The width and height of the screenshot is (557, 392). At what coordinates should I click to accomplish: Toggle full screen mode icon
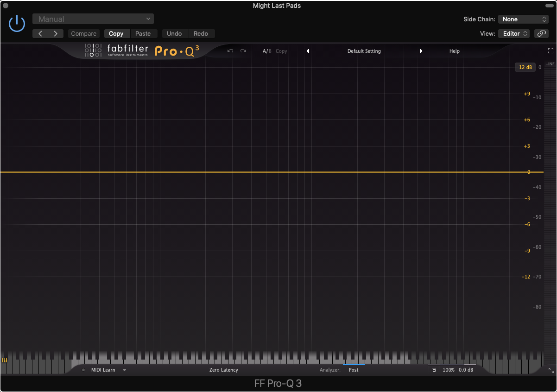[x=551, y=51]
